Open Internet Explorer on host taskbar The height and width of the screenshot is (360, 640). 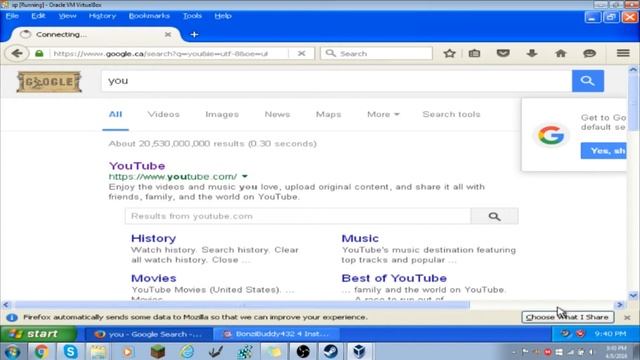(x=187, y=351)
